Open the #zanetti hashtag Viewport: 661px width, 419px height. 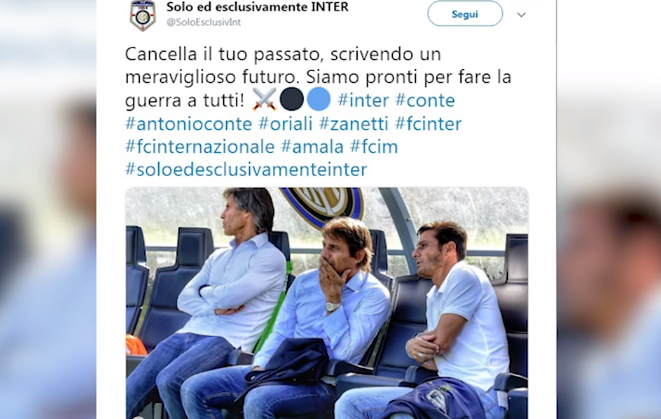tap(353, 124)
